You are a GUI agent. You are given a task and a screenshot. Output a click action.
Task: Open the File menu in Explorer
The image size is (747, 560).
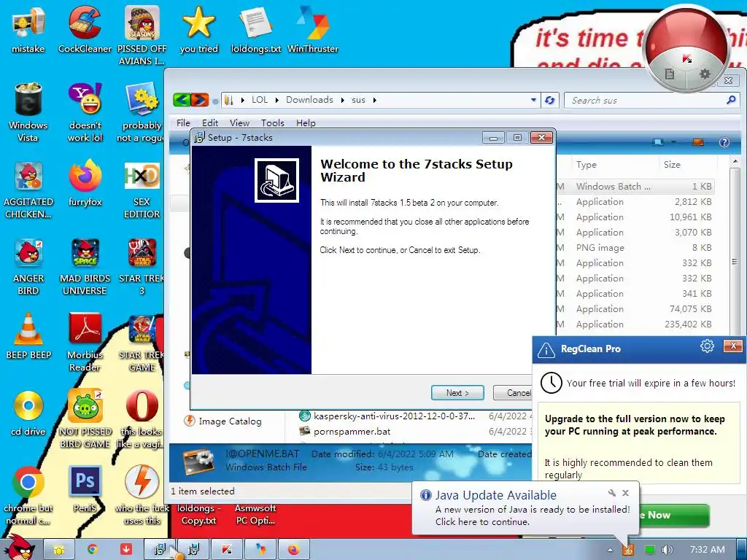click(183, 122)
